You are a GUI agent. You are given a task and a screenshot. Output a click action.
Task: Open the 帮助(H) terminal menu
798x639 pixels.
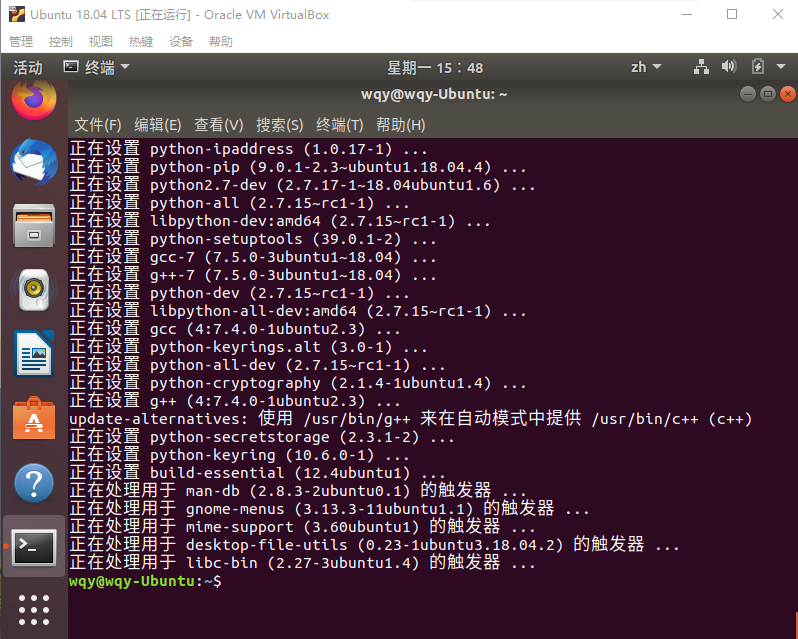(401, 125)
